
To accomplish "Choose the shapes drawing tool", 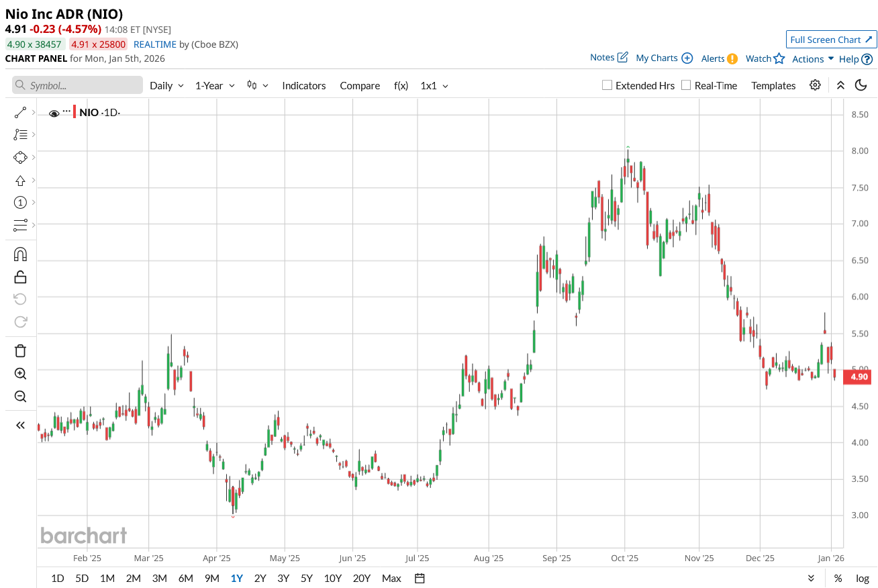I will [20, 157].
